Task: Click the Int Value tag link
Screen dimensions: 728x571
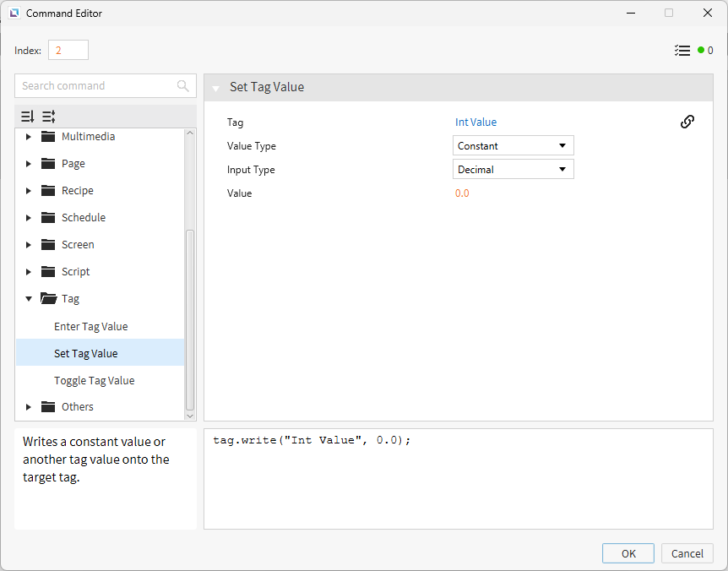Action: (475, 122)
